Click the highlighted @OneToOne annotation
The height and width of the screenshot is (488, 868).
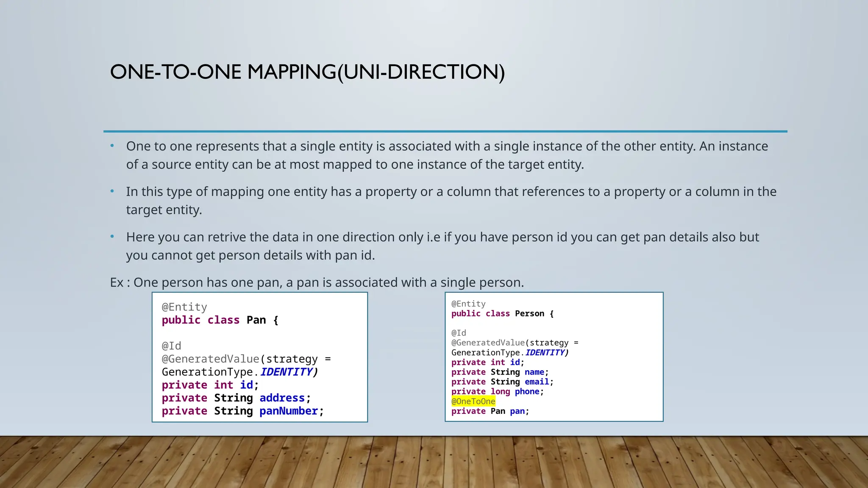473,401
